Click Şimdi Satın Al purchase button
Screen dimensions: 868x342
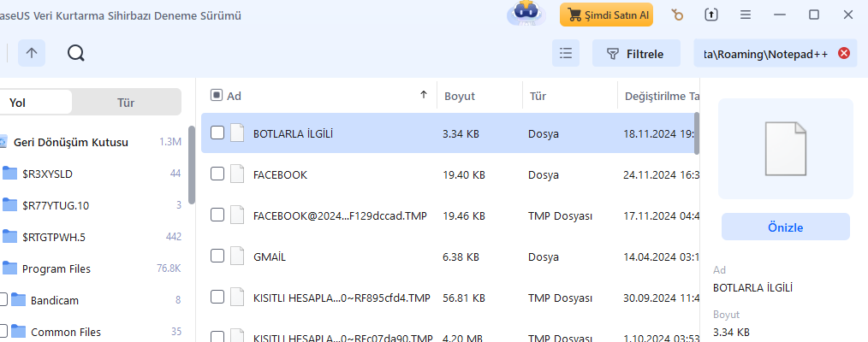click(x=607, y=15)
